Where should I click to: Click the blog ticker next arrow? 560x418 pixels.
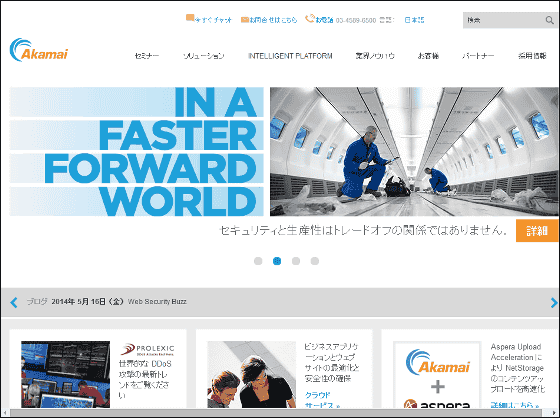554,302
